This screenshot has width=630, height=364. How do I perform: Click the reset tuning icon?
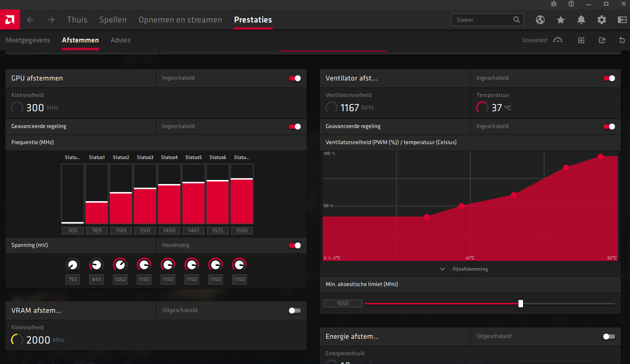(622, 40)
